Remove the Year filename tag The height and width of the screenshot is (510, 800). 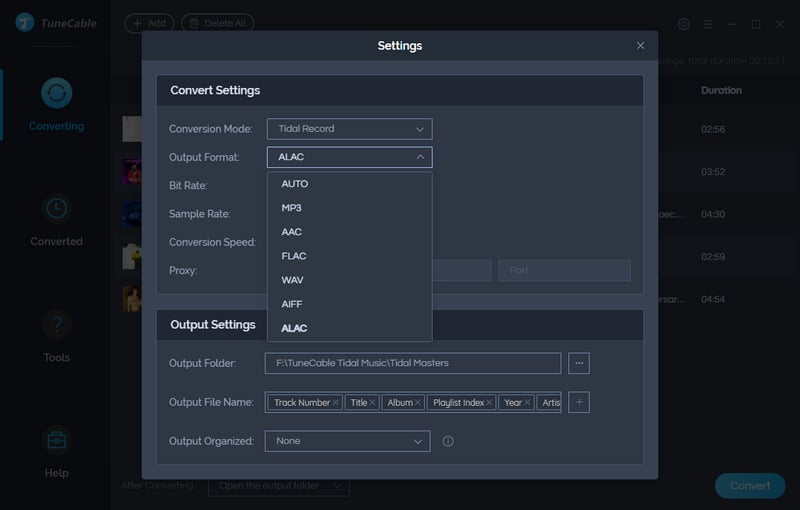pyautogui.click(x=527, y=402)
